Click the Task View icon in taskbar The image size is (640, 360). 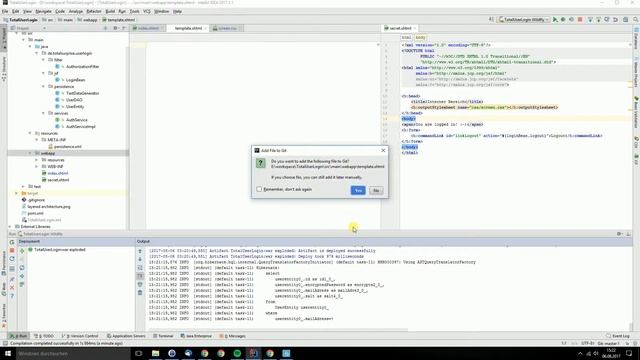click(x=139, y=353)
